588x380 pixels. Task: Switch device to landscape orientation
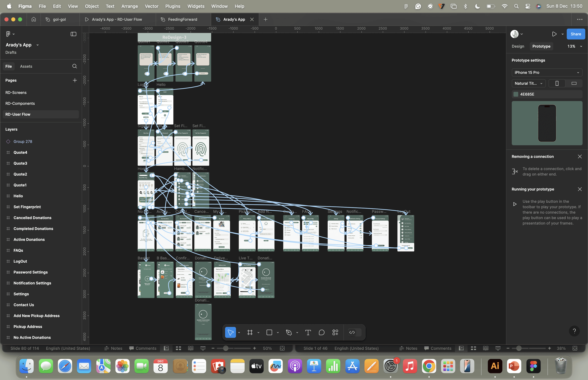pyautogui.click(x=574, y=83)
